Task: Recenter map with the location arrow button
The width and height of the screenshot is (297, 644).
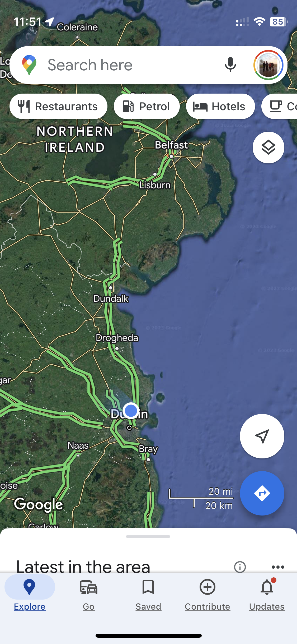Action: coord(262,436)
